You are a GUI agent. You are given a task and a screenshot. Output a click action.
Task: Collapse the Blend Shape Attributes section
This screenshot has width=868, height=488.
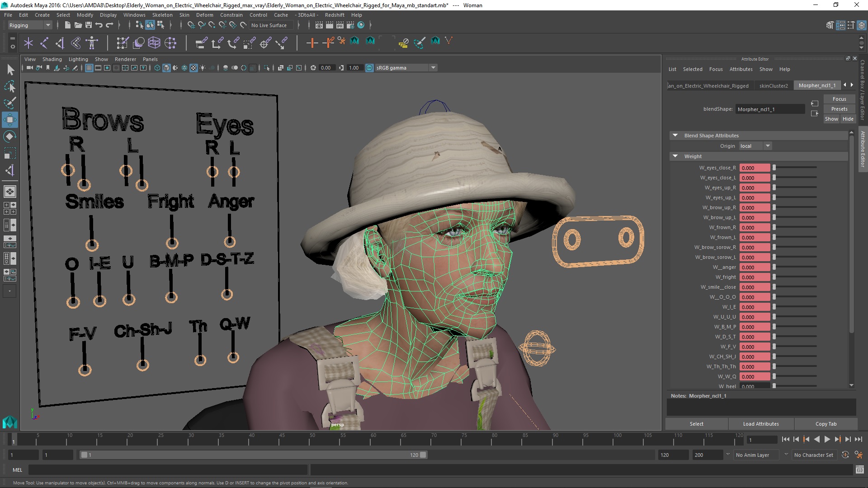coord(675,136)
